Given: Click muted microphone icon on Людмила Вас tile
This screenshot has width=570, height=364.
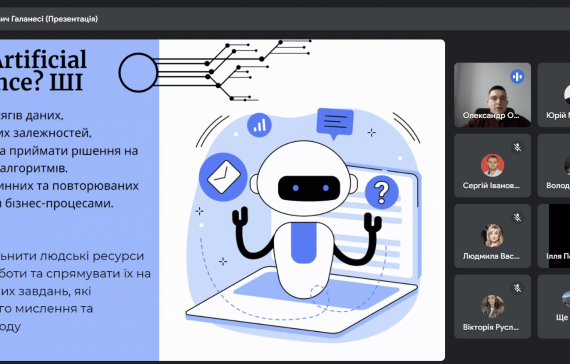Looking at the screenshot, I should pyautogui.click(x=517, y=217).
